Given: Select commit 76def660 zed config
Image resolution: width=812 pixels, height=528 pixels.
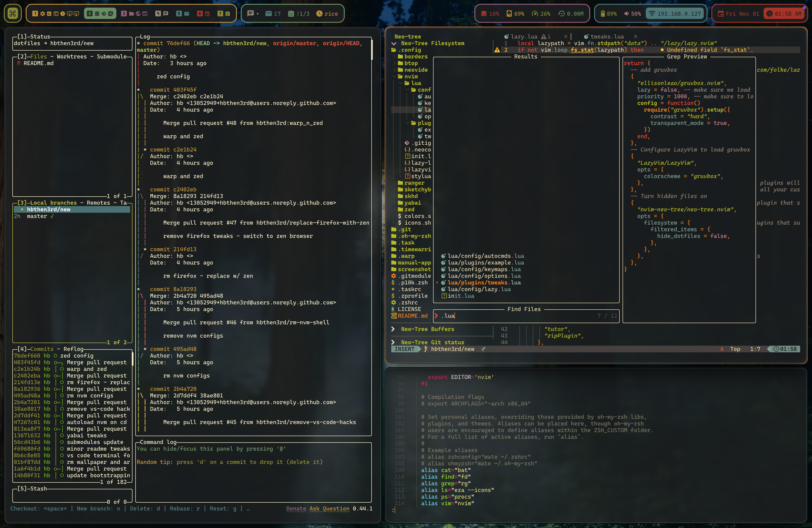Looking at the screenshot, I should click(x=72, y=356).
